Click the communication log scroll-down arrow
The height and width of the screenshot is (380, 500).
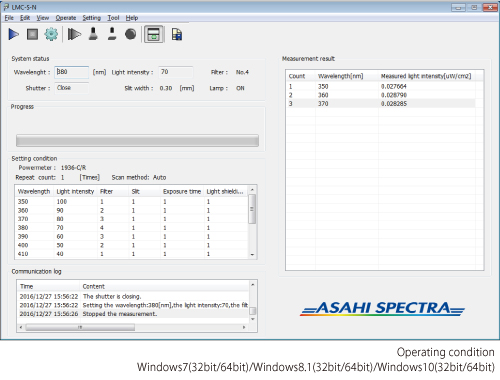[x=253, y=319]
